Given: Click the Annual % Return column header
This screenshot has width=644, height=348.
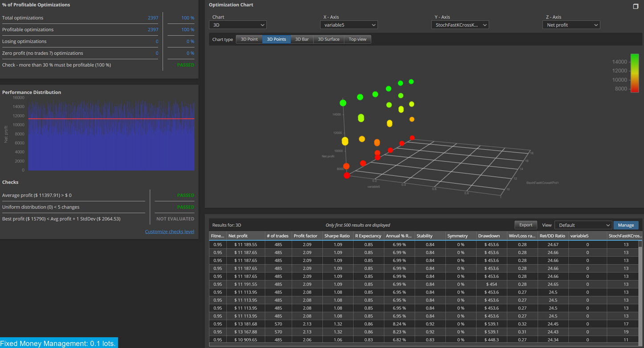Looking at the screenshot, I should 399,236.
